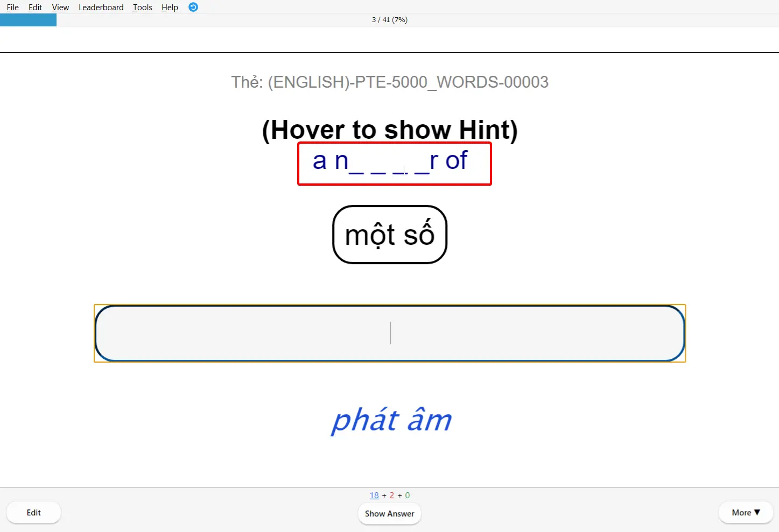779x532 pixels.
Task: Click the phát âm pronunciation link
Action: [391, 420]
